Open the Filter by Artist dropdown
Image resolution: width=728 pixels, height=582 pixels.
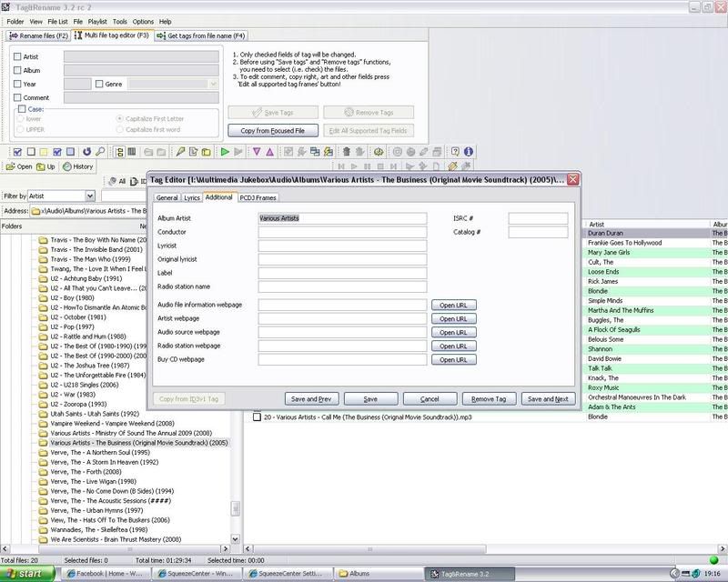point(90,196)
